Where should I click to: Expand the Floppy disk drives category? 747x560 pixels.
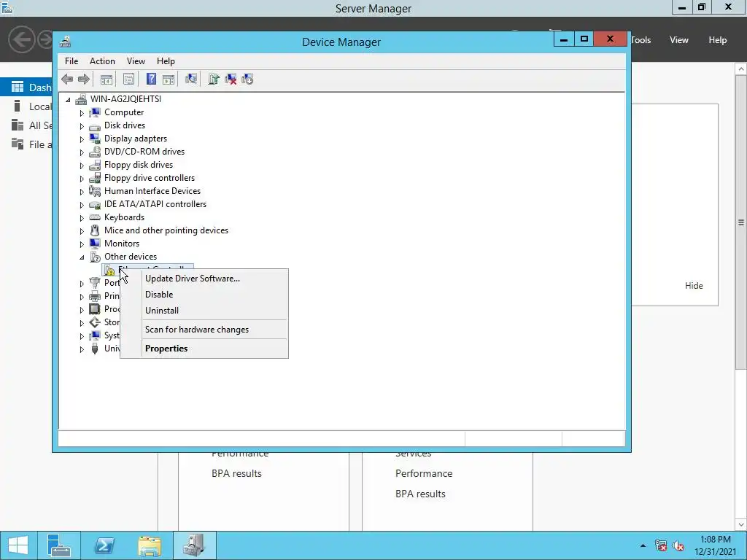(82, 166)
